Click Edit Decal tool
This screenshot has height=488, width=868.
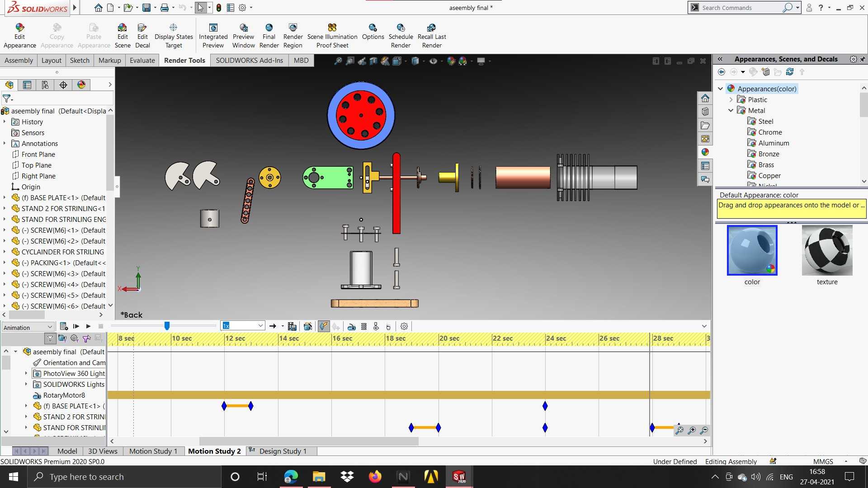tap(142, 36)
